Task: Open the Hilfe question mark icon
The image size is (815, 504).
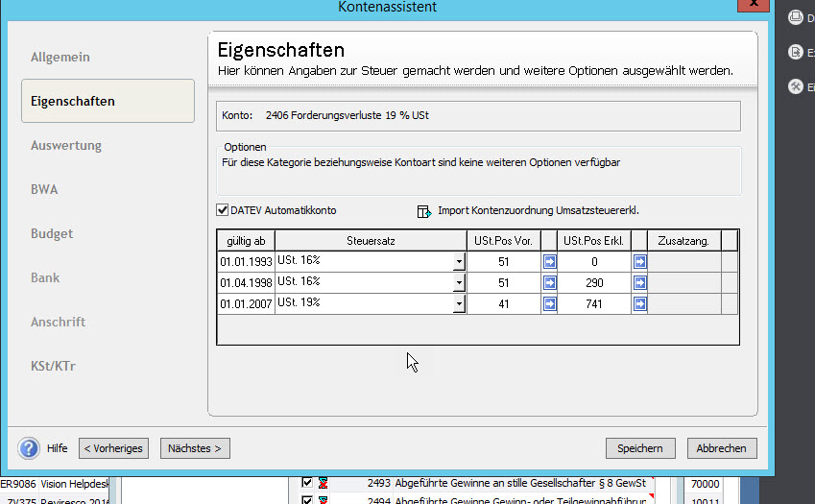Action: click(x=29, y=448)
